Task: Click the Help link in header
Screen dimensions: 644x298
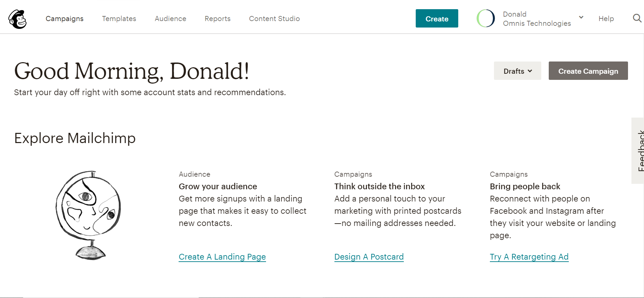Action: tap(606, 19)
